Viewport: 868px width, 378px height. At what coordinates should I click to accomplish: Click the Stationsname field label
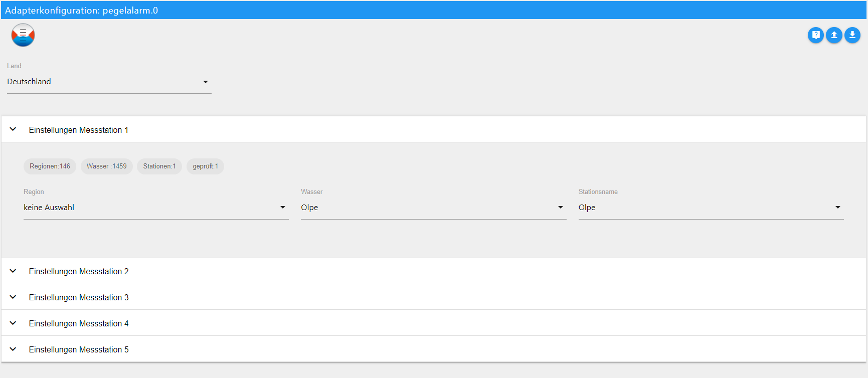tap(598, 192)
